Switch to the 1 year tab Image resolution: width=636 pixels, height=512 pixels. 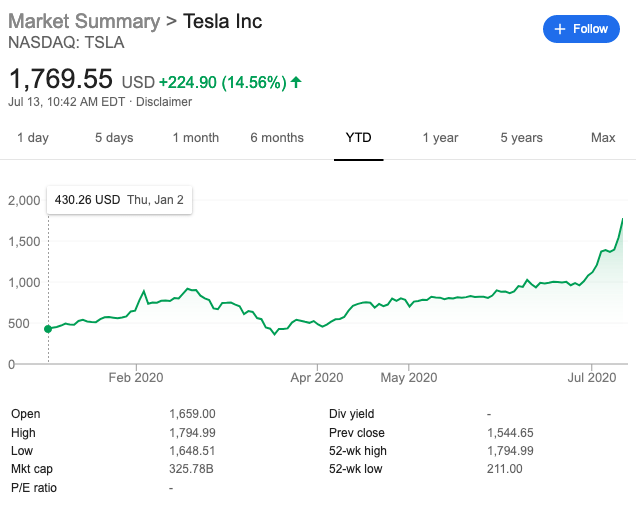[x=440, y=137]
